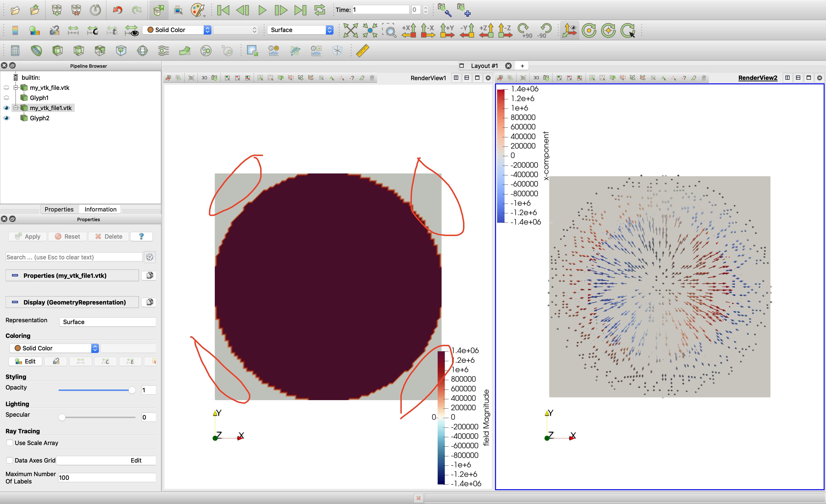Enable Use Scale Array checkbox

pos(10,443)
